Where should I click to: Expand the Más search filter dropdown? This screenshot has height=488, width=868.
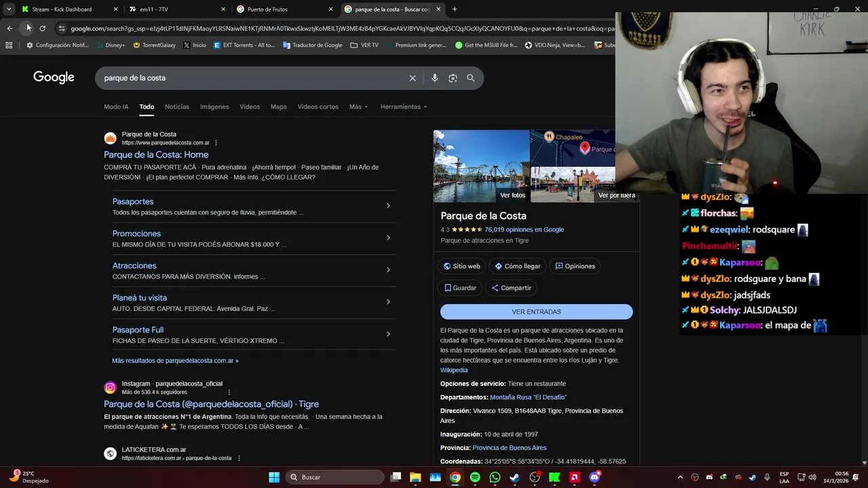(x=359, y=106)
